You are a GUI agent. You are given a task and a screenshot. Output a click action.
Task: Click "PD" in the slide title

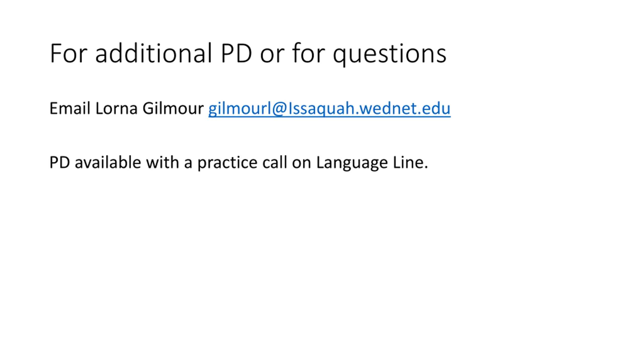[236, 54]
